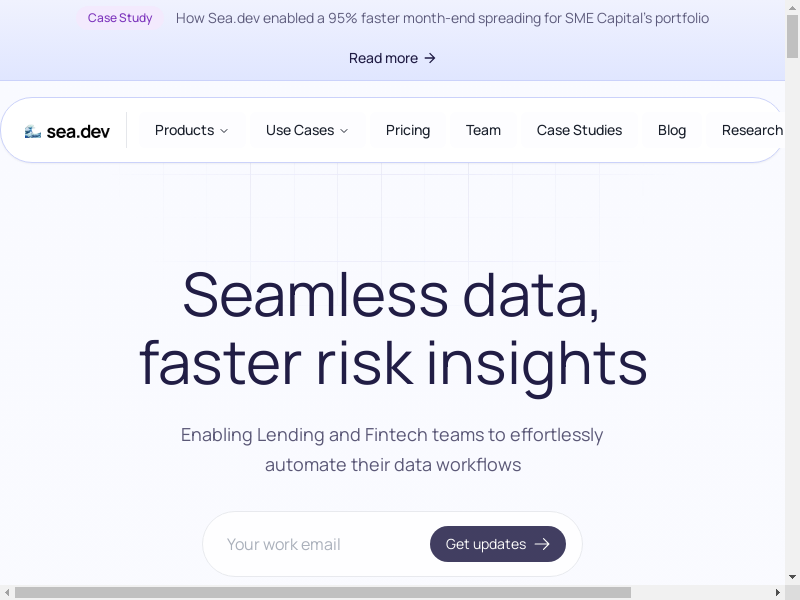Open the SME Capital case study headline
This screenshot has height=600, width=800.
tap(442, 18)
